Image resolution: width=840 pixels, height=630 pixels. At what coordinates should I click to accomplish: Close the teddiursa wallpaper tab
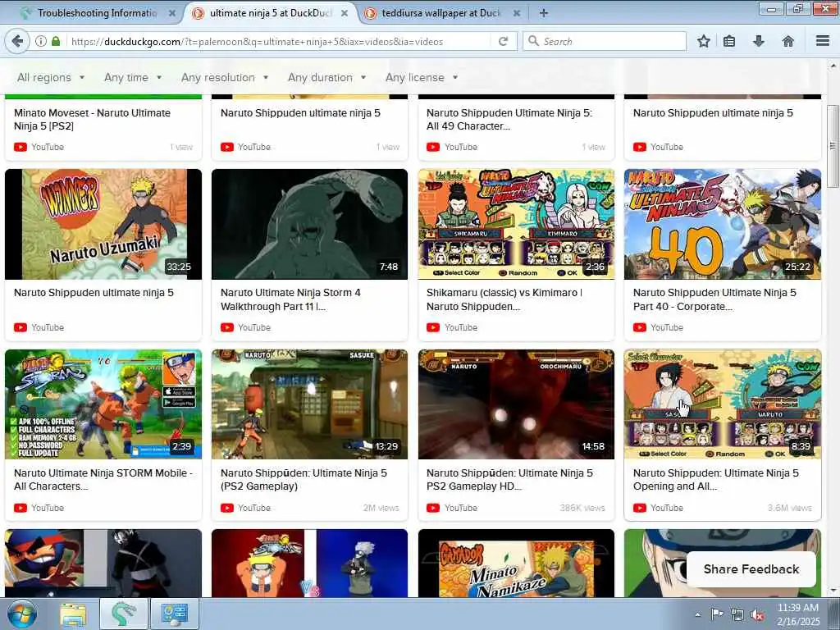click(x=517, y=13)
